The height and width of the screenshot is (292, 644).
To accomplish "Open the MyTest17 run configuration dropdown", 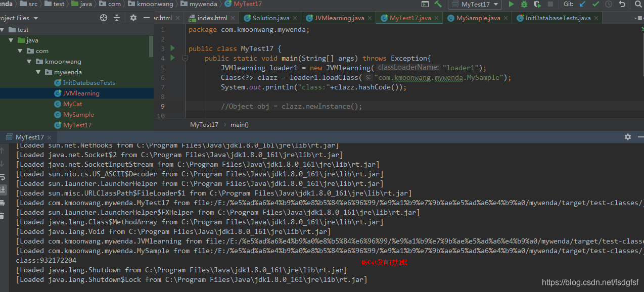I will click(474, 4).
